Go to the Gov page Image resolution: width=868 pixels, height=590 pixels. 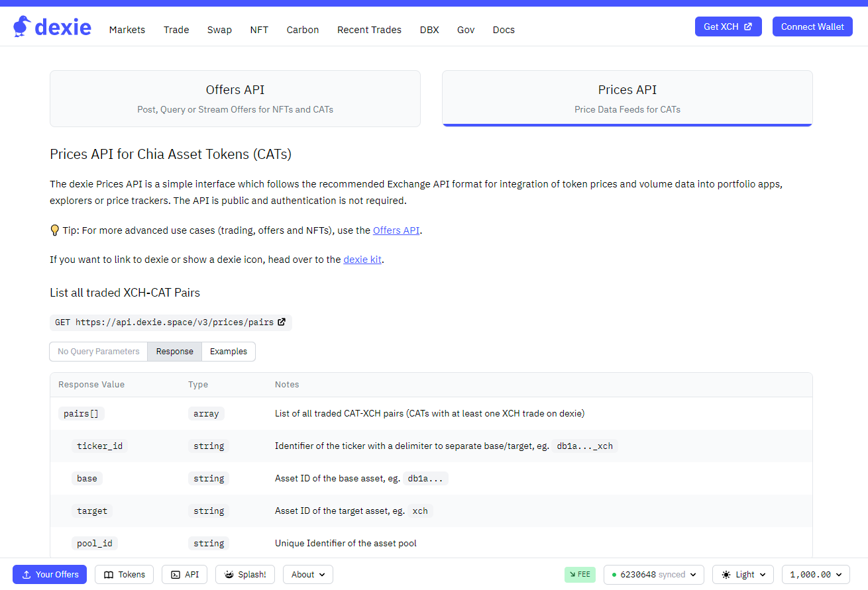pyautogui.click(x=466, y=30)
